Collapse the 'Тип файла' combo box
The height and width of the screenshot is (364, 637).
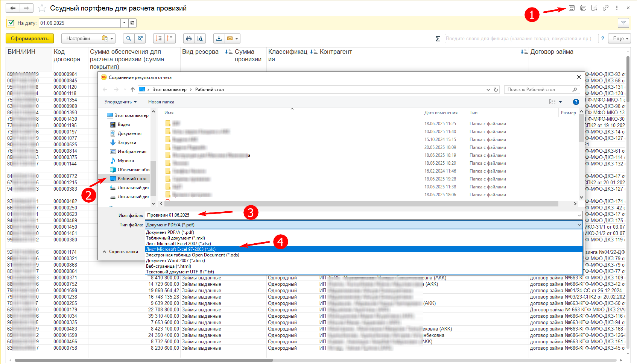click(579, 224)
